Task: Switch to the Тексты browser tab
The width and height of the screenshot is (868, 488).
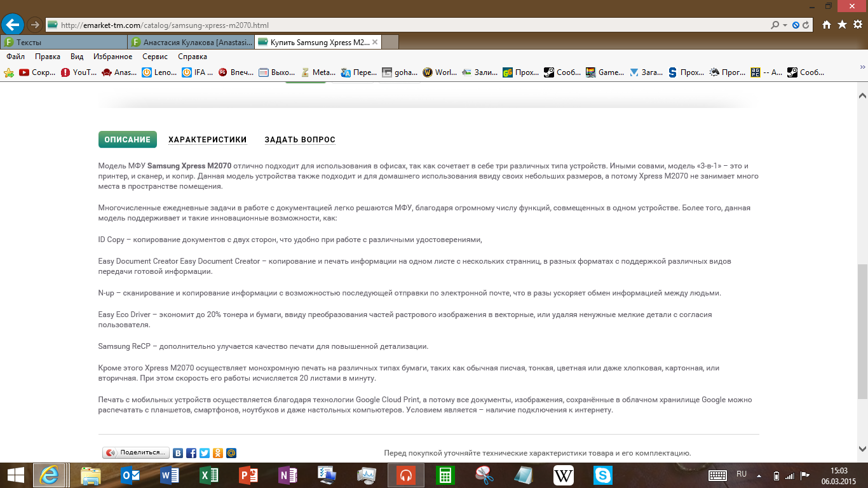Action: [64, 43]
